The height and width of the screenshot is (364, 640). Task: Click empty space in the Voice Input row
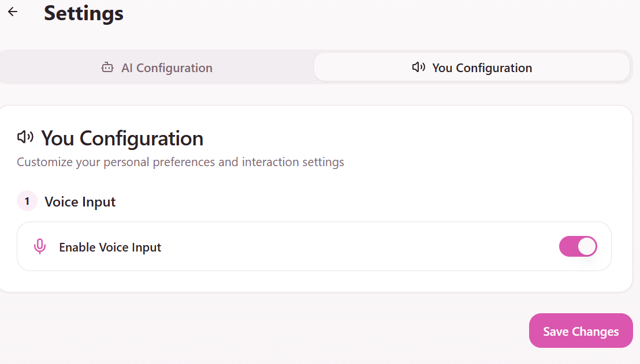tap(358, 247)
